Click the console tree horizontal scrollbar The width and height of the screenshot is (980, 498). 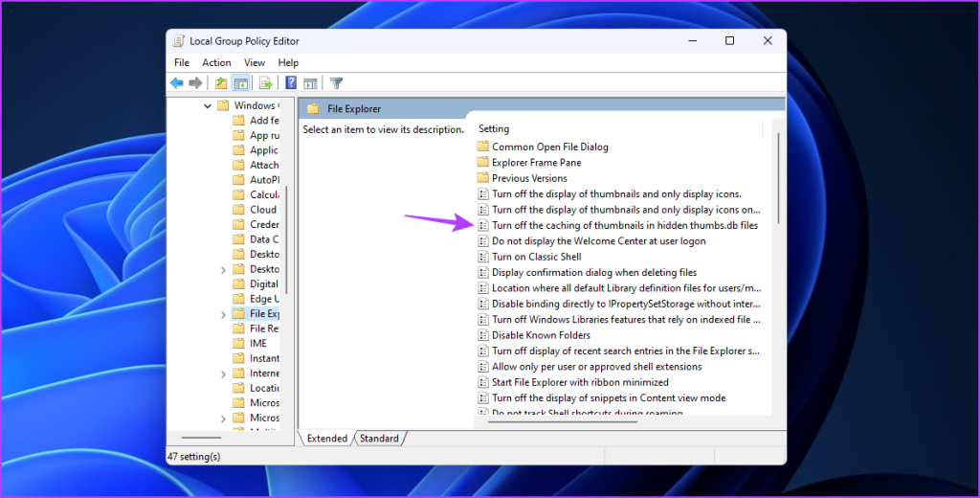click(201, 438)
